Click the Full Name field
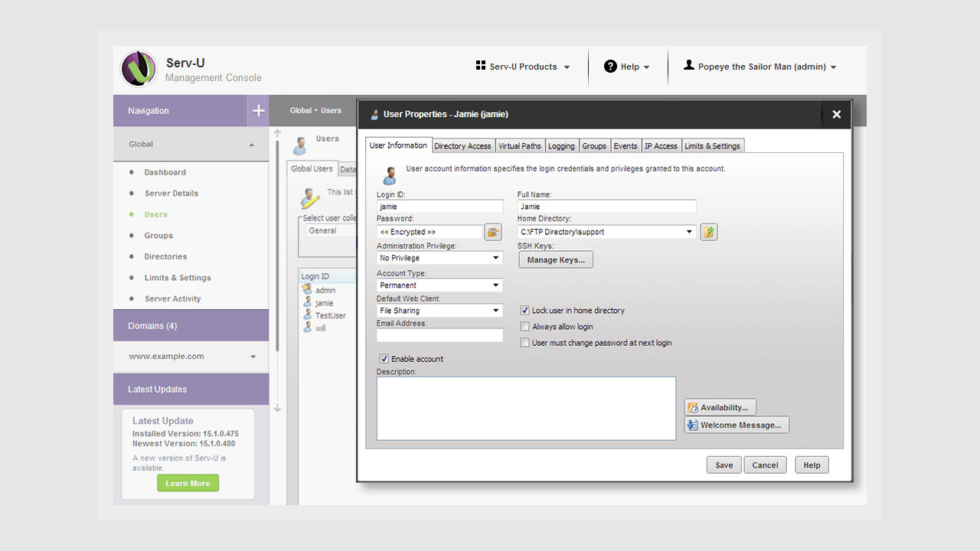Viewport: 980px width, 551px height. coord(607,207)
